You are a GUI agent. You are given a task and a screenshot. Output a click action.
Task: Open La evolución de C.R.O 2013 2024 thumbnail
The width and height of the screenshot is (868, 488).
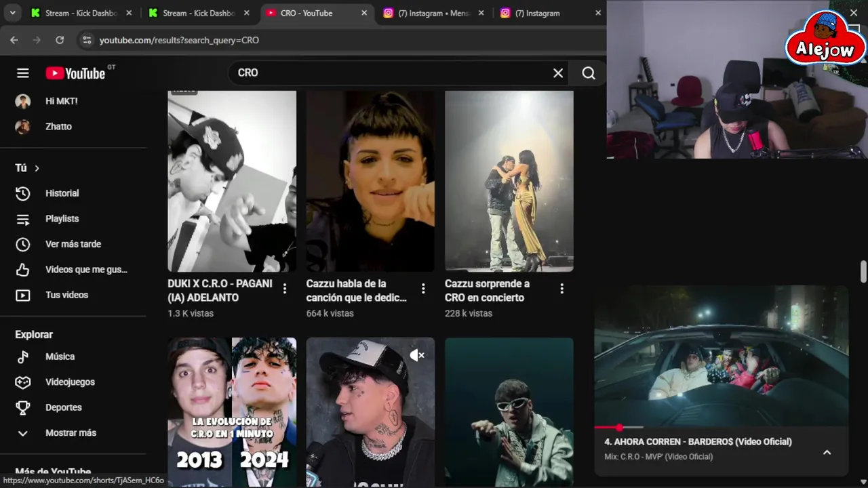point(232,412)
